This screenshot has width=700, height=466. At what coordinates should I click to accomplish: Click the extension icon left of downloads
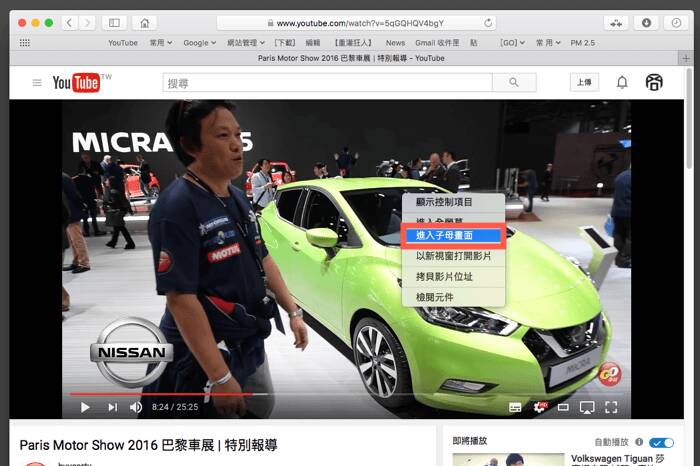616,23
